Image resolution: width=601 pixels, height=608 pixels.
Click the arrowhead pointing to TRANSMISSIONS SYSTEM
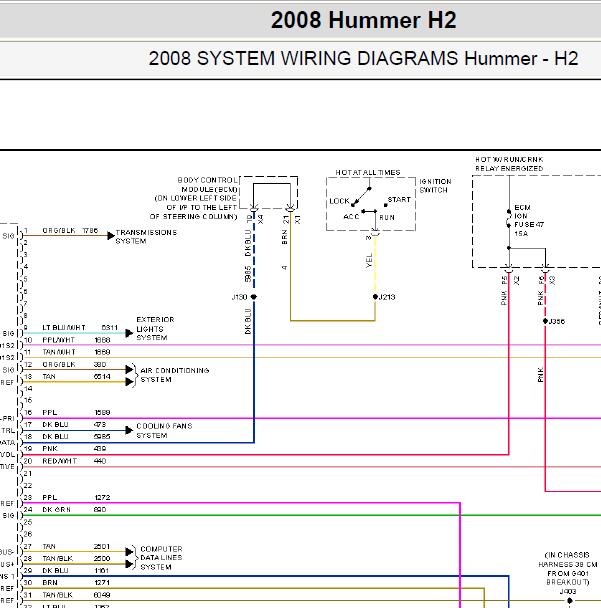(x=111, y=235)
